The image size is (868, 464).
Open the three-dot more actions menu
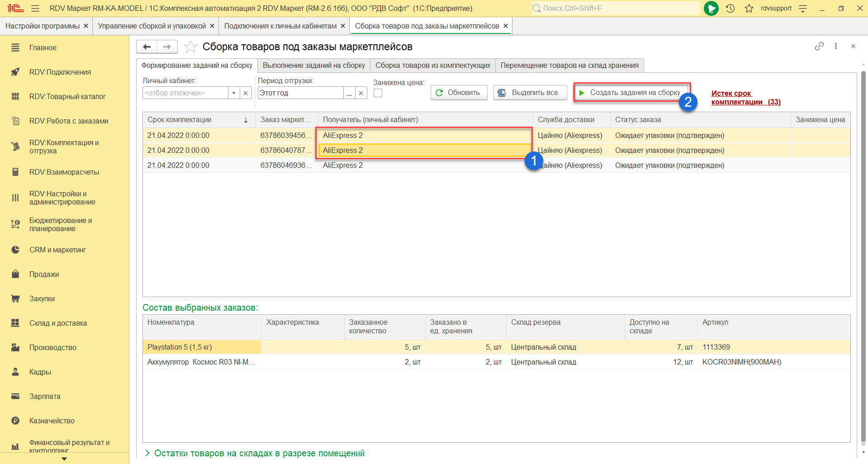(836, 46)
